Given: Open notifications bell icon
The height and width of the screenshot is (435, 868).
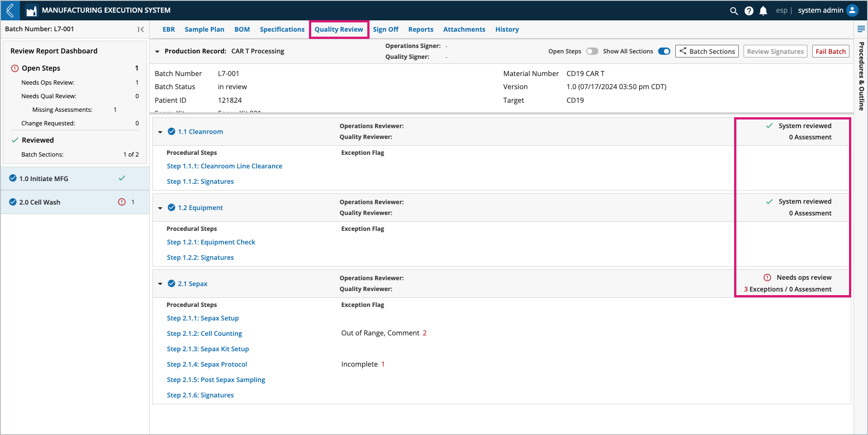Looking at the screenshot, I should pos(764,10).
